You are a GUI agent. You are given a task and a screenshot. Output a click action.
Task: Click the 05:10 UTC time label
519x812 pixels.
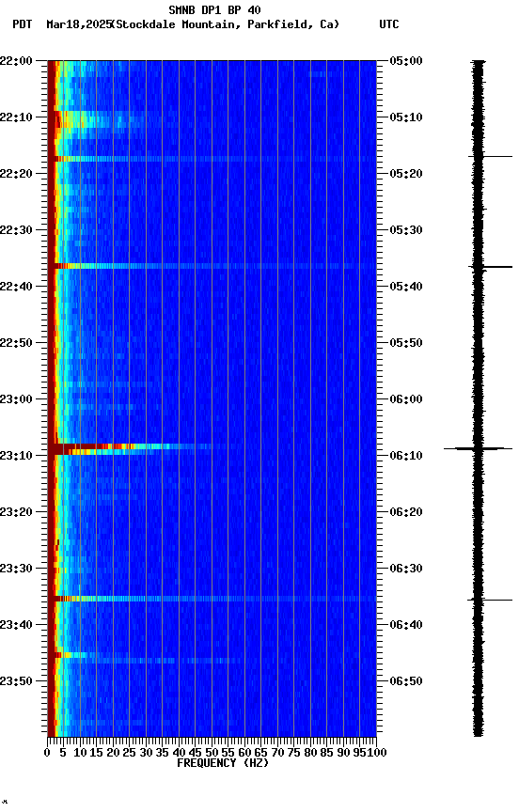pos(406,117)
